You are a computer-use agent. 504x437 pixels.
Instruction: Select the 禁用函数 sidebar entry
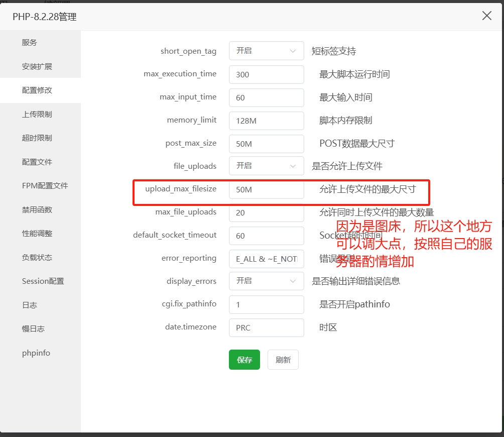point(35,209)
